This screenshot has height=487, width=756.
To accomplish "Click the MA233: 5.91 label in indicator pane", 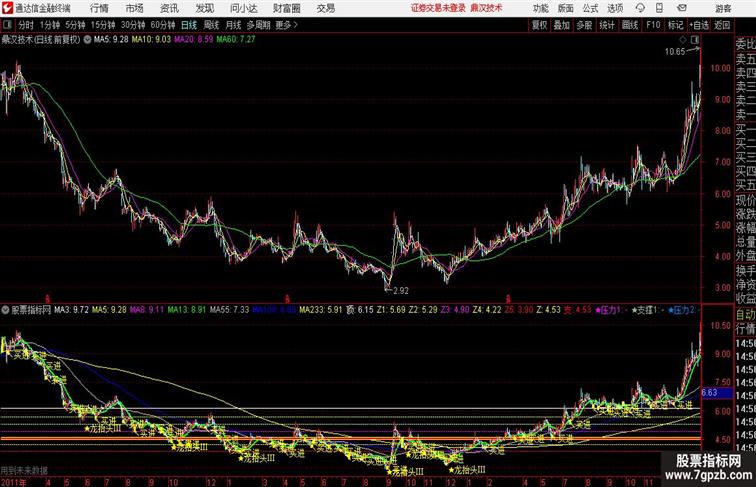I will tap(321, 310).
